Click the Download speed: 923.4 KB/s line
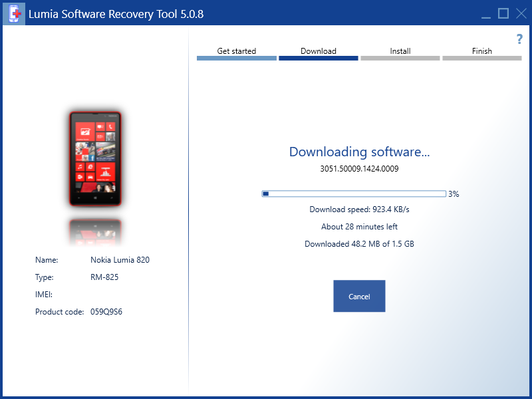Image resolution: width=532 pixels, height=399 pixels. coord(359,209)
